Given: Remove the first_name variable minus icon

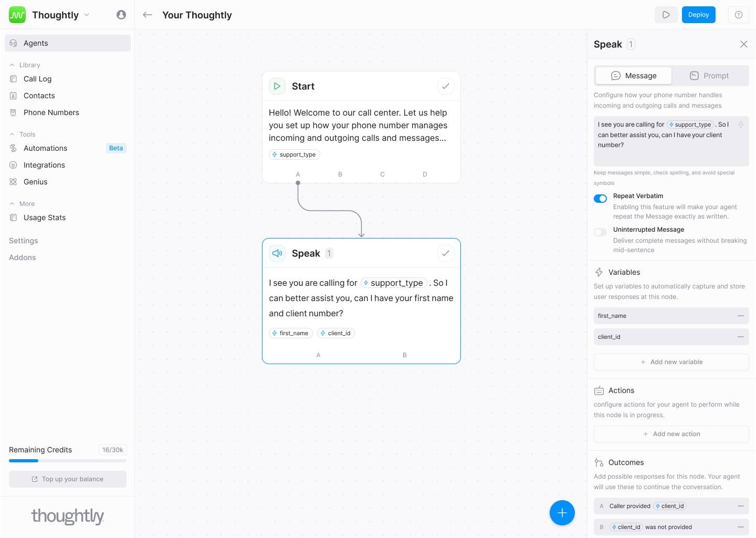Looking at the screenshot, I should point(741,316).
